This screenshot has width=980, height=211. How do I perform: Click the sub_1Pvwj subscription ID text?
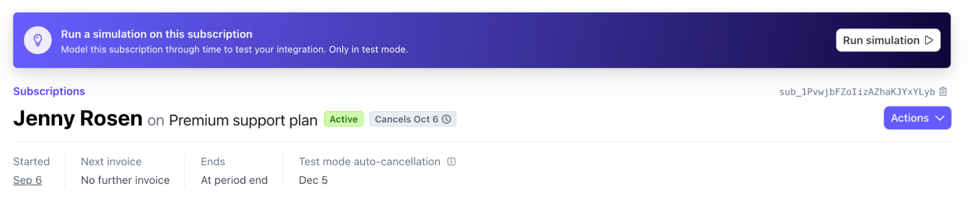857,92
